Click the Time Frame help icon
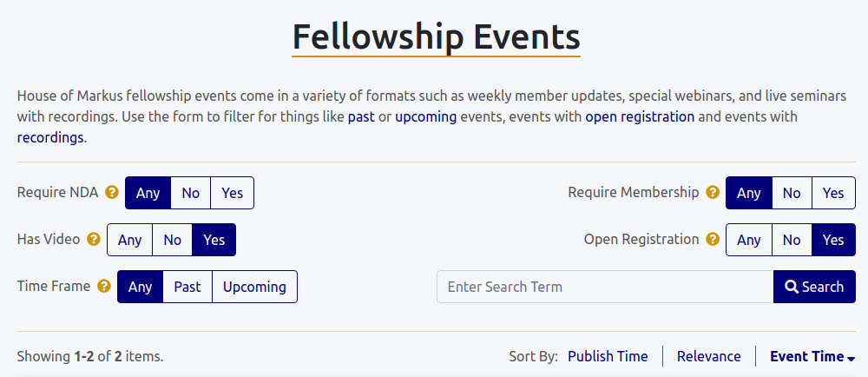Viewport: 868px width, 377px height. [104, 287]
